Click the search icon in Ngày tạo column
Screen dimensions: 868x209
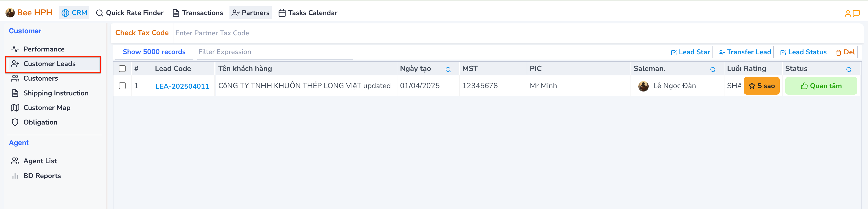(448, 70)
